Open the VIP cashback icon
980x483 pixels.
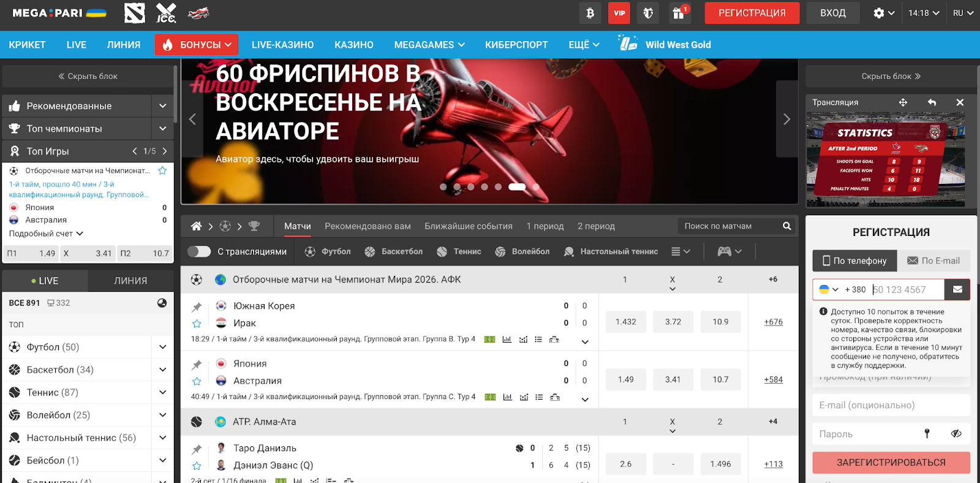(x=619, y=13)
